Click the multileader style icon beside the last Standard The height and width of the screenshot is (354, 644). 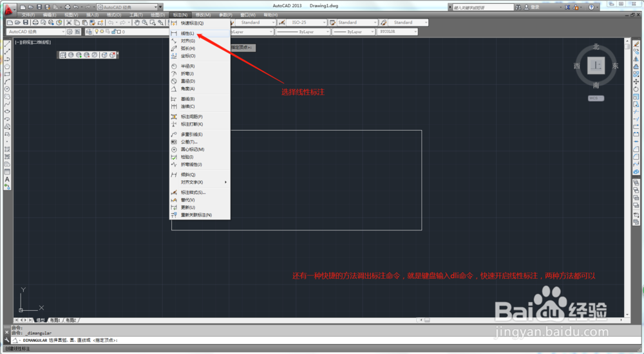tap(383, 23)
